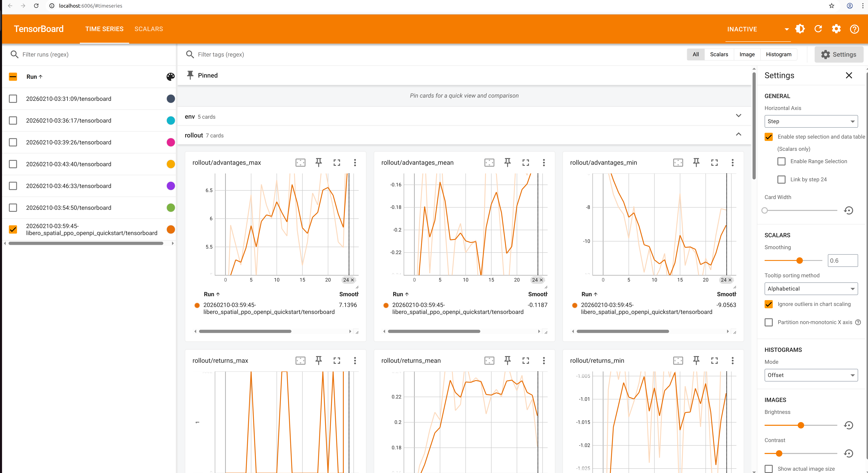Reset Card Width to default

849,210
